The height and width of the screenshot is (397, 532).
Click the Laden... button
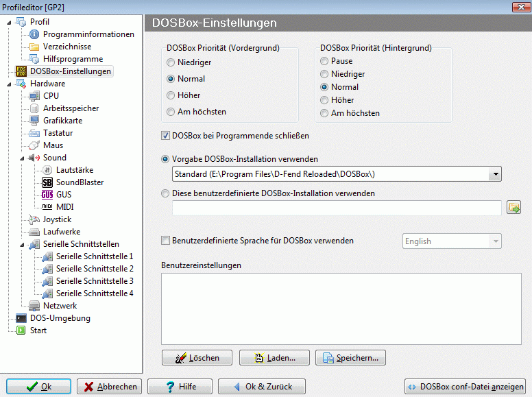click(x=274, y=358)
